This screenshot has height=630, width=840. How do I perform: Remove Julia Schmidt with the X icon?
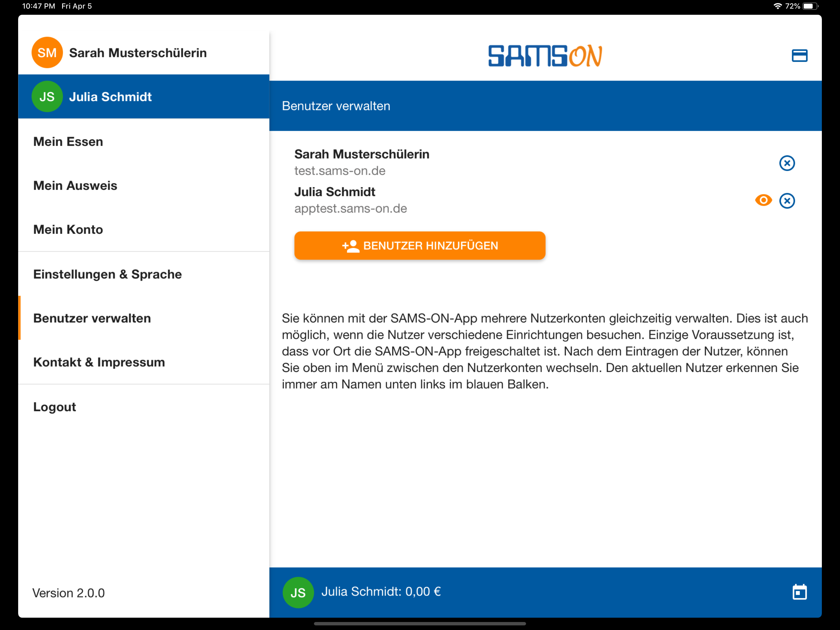pyautogui.click(x=787, y=201)
